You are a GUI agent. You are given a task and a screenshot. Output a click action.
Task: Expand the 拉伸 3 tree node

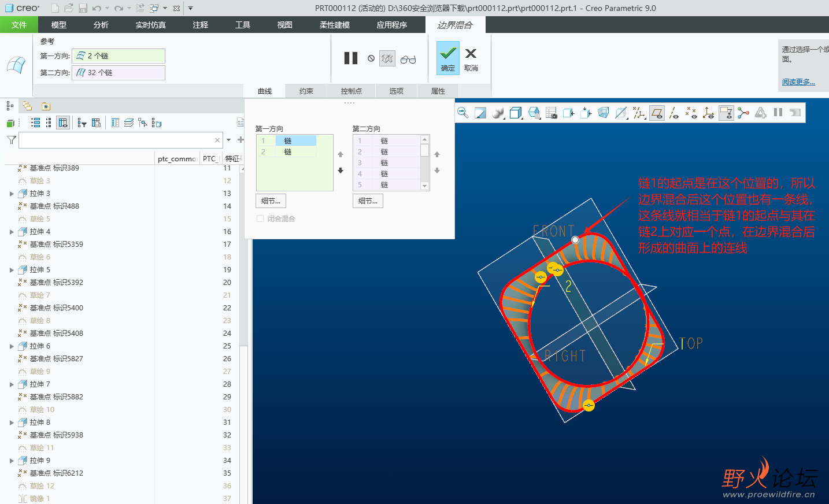[12, 194]
